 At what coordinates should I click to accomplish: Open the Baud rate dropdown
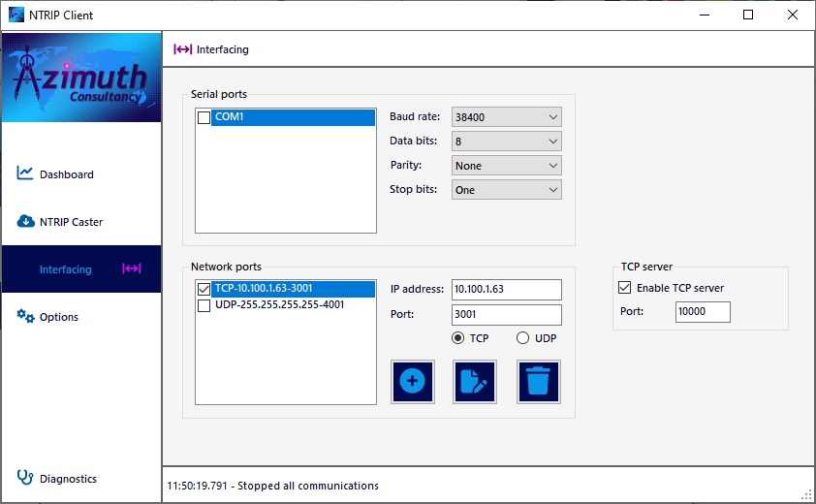506,117
